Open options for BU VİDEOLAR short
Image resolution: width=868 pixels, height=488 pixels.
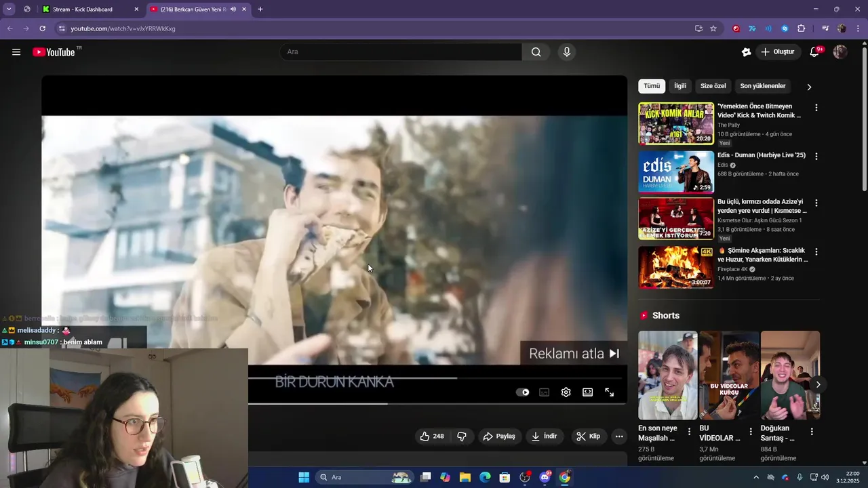pyautogui.click(x=751, y=432)
